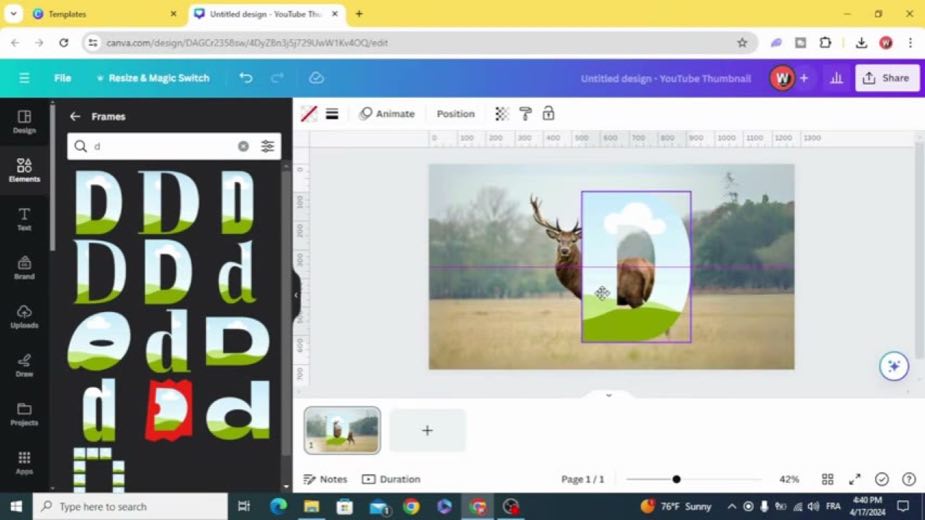This screenshot has height=520, width=925.
Task: Open the Elements sidebar tab
Action: click(x=24, y=170)
